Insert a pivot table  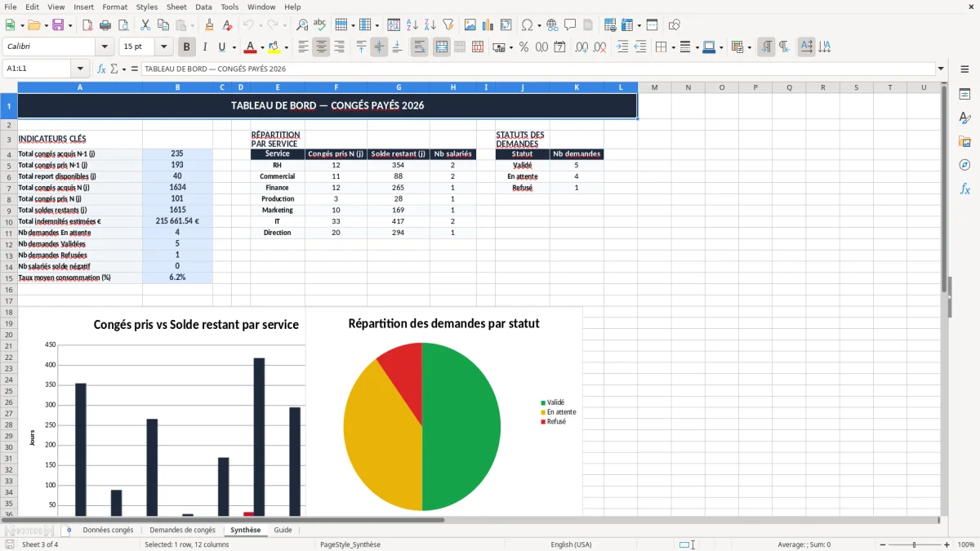[506, 25]
